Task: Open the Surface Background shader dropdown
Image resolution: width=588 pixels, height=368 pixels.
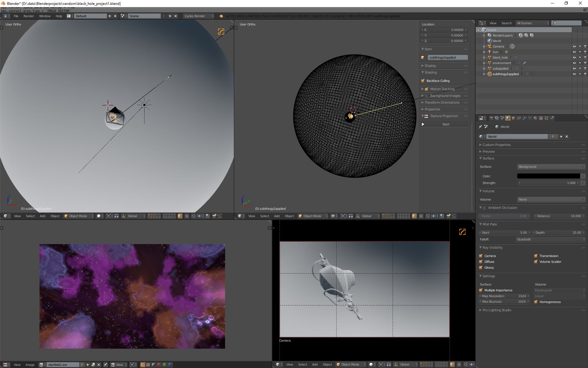Action: 551,167
